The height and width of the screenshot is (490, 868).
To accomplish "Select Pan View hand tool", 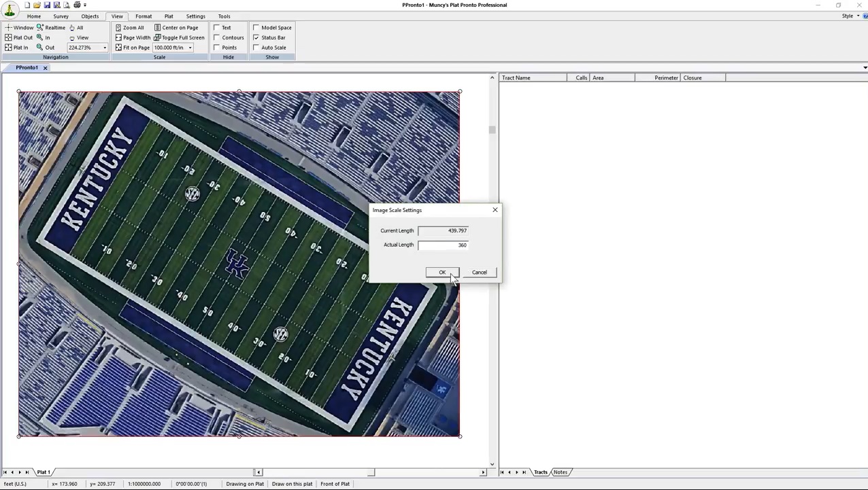I will point(79,37).
